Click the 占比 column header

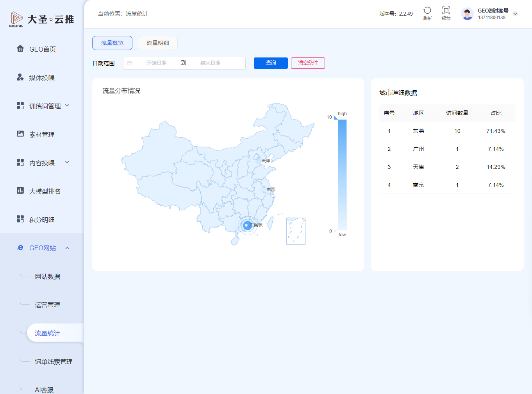(x=496, y=113)
